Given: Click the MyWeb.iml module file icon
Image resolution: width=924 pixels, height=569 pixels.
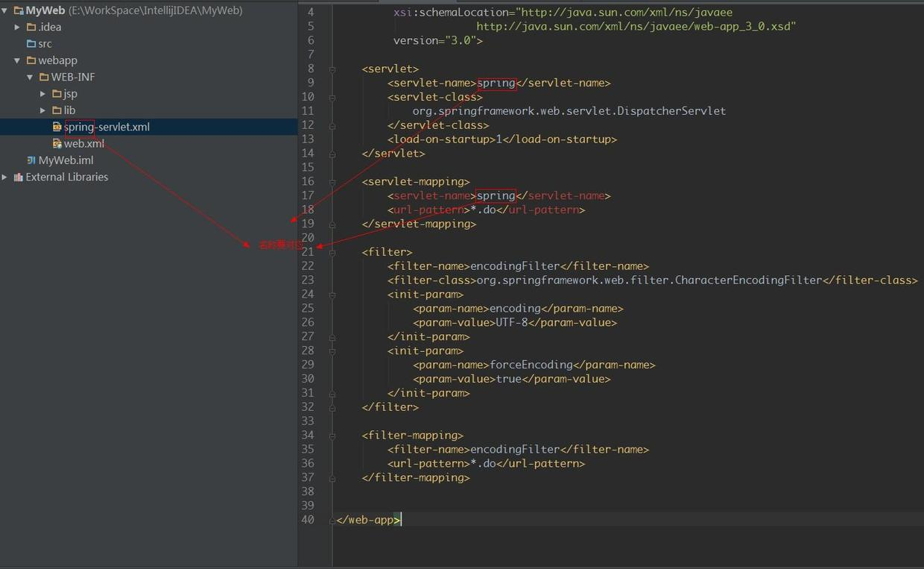Looking at the screenshot, I should tap(31, 160).
